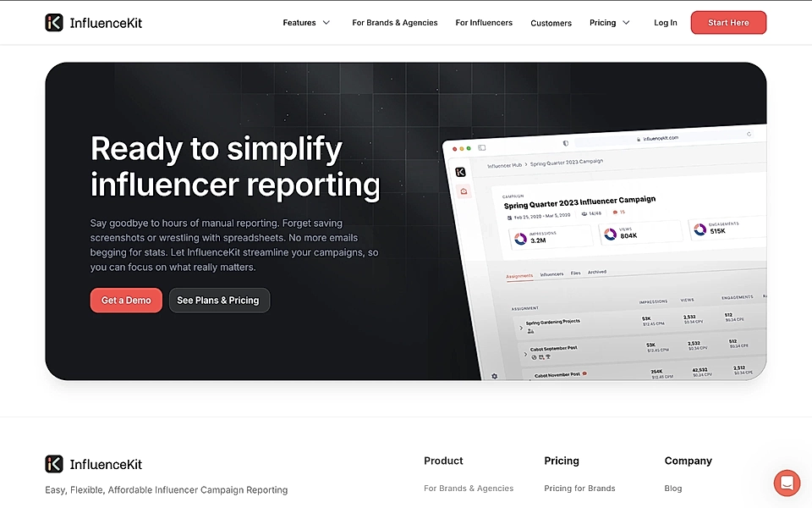This screenshot has width=812, height=508.
Task: Click the Get a Demo button
Action: (x=126, y=300)
